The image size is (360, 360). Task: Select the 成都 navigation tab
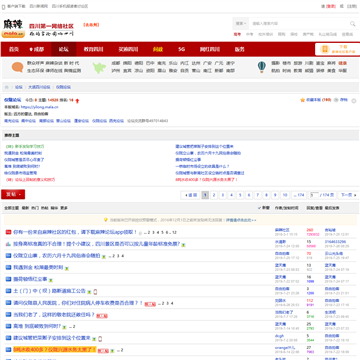click(37, 49)
